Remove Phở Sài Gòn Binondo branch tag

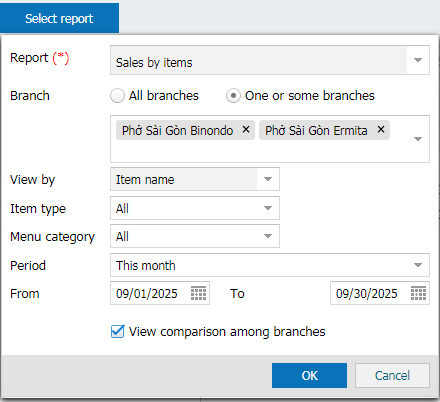coord(246,130)
